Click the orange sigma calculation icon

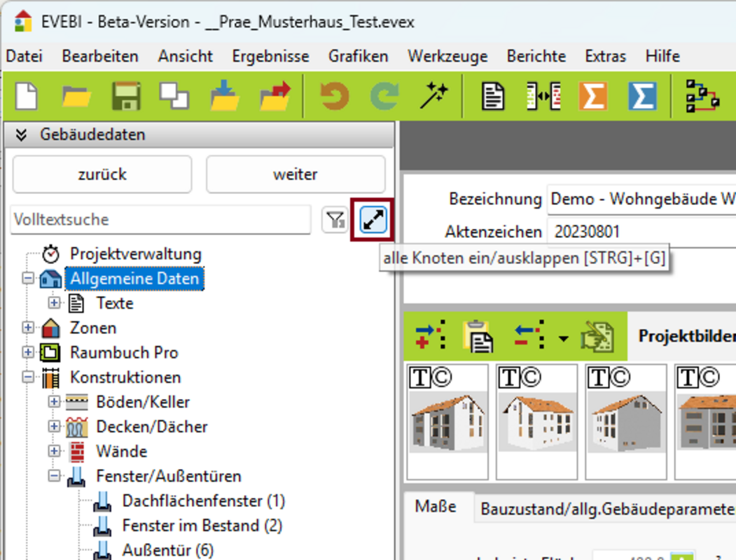tap(592, 96)
